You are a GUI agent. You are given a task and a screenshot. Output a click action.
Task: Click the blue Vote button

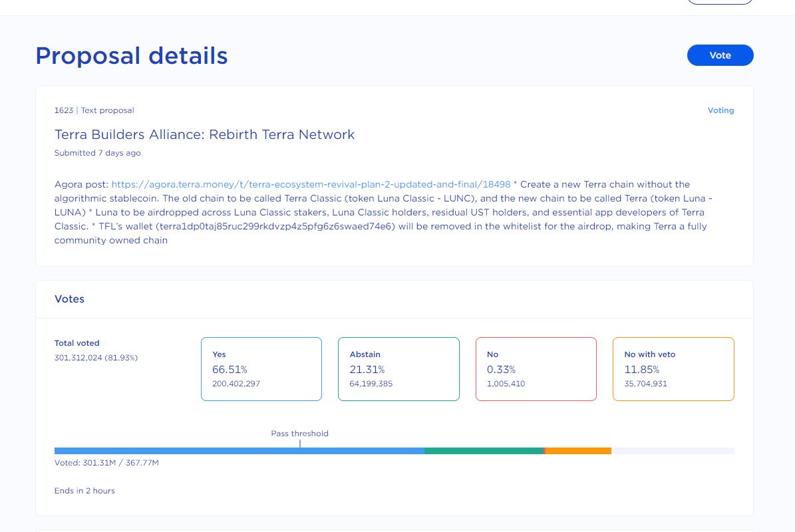720,55
